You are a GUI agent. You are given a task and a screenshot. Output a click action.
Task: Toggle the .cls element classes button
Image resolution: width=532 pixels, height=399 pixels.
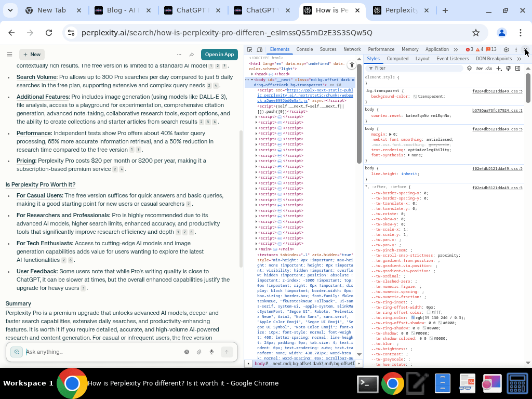tap(488, 68)
